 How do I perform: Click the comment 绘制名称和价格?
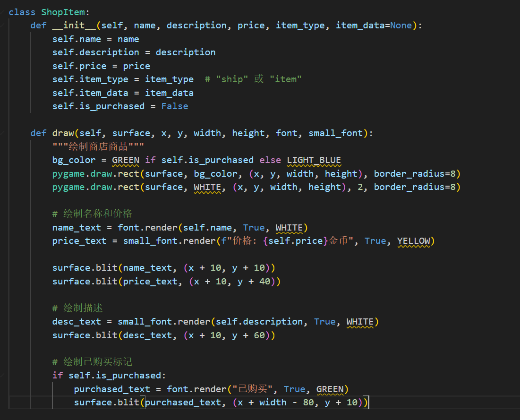coord(92,214)
